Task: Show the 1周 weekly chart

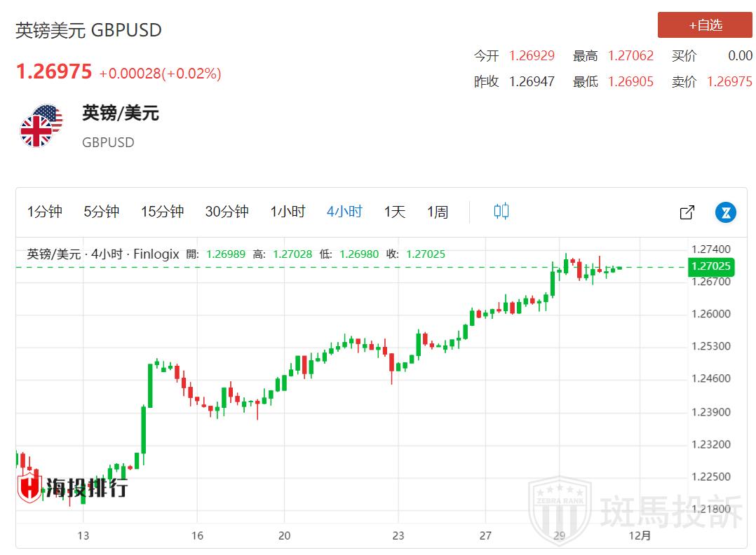Action: click(438, 212)
